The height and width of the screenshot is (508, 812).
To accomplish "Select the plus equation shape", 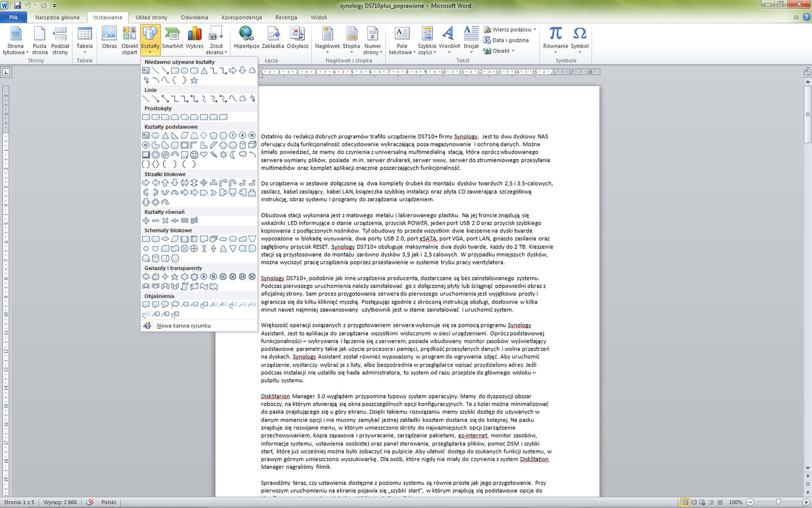I will coord(146,221).
